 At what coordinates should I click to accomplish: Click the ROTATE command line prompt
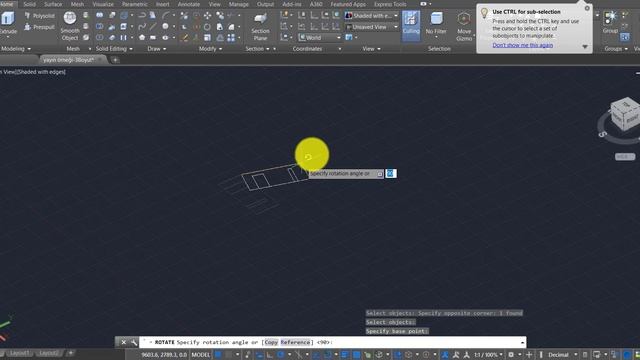point(333,342)
